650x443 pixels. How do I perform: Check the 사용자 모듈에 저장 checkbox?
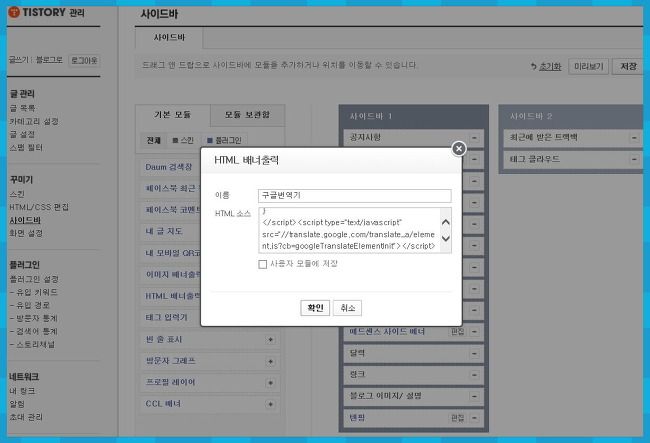(262, 264)
